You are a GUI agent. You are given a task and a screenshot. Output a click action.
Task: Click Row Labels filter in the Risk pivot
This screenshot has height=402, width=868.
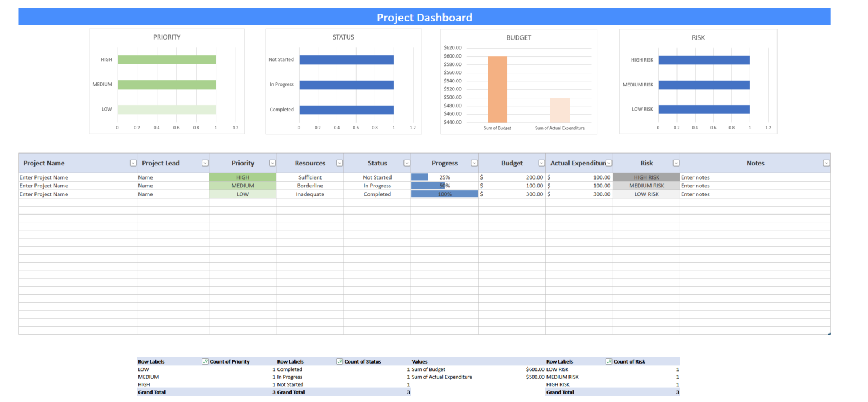(x=607, y=361)
